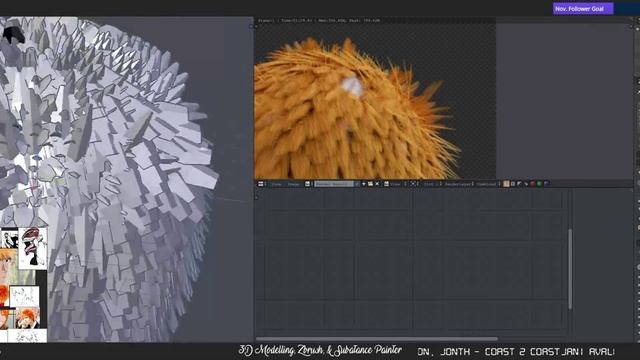Select the pencil sketch reference thumbnail above the portrait

(x=24, y=296)
